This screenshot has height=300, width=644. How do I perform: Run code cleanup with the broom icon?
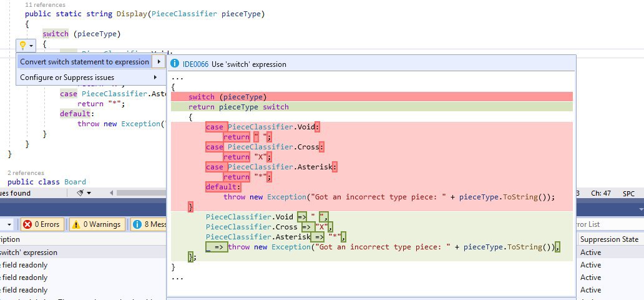tap(80, 193)
